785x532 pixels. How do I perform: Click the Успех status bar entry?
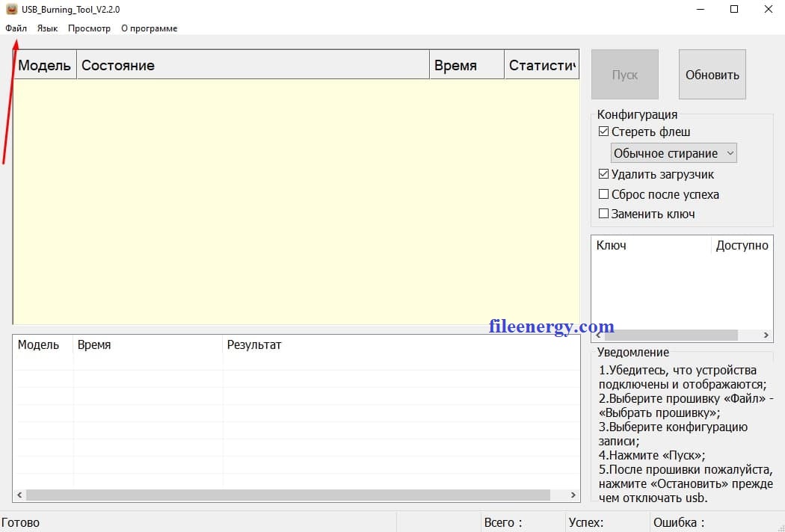(585, 522)
